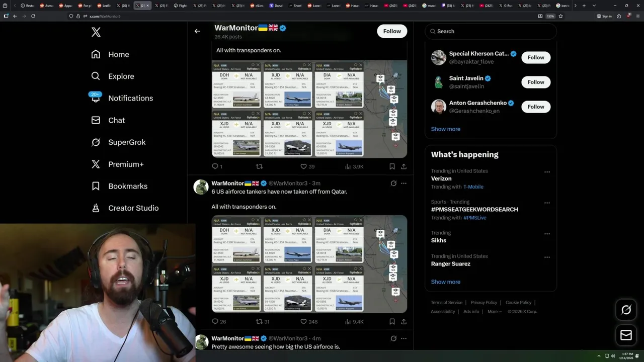The height and width of the screenshot is (362, 644).
Task: Open new browser tab with plus
Action: (584, 6)
